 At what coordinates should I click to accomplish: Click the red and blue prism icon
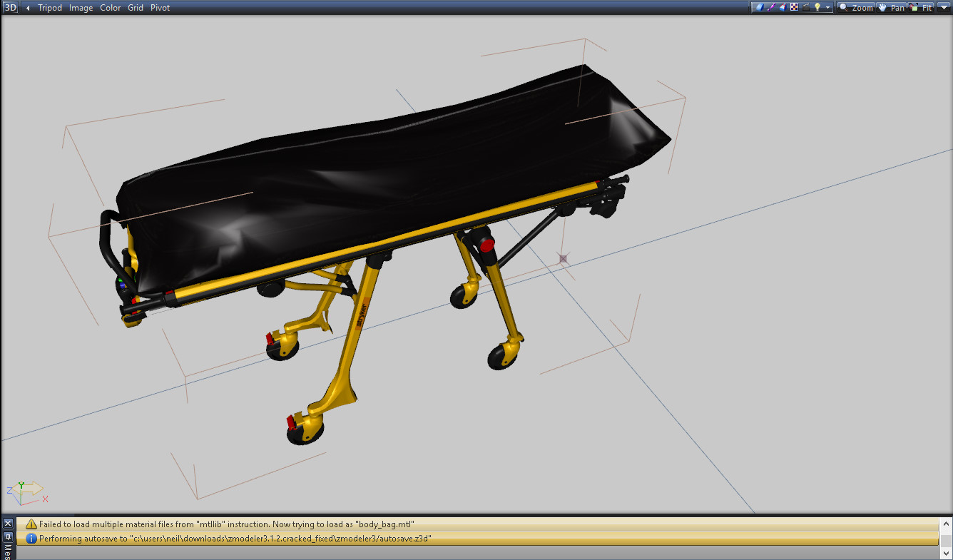(x=783, y=7)
